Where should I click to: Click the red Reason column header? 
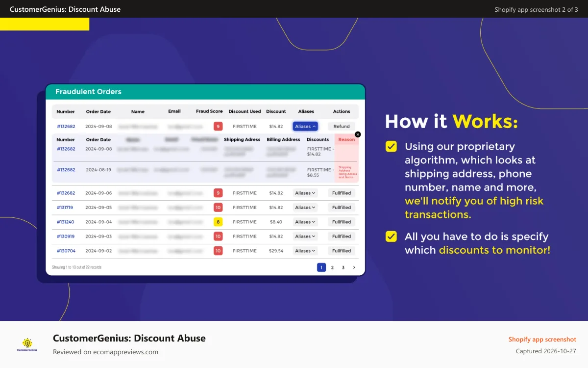pos(346,139)
